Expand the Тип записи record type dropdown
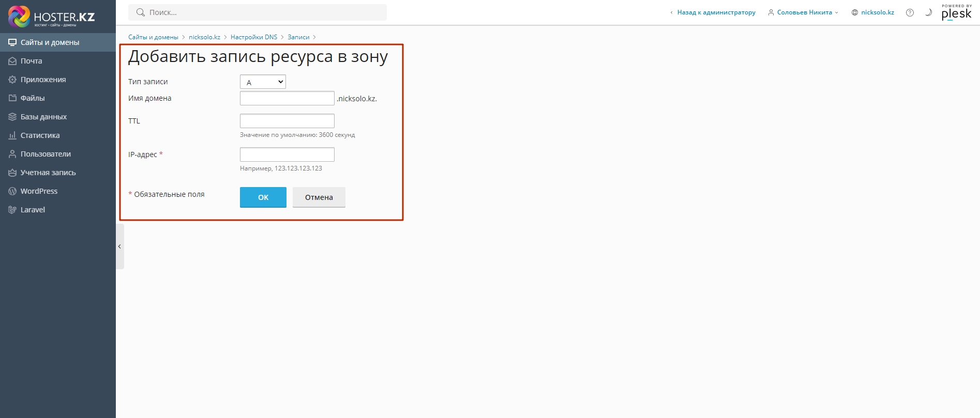The width and height of the screenshot is (980, 418). 263,82
